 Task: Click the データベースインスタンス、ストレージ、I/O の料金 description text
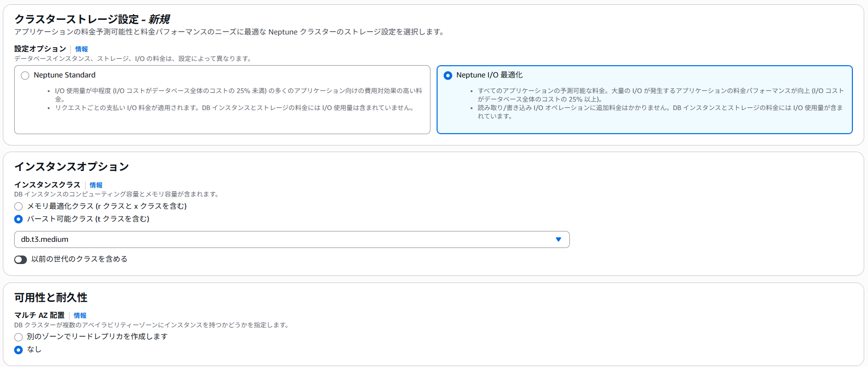pyautogui.click(x=134, y=59)
